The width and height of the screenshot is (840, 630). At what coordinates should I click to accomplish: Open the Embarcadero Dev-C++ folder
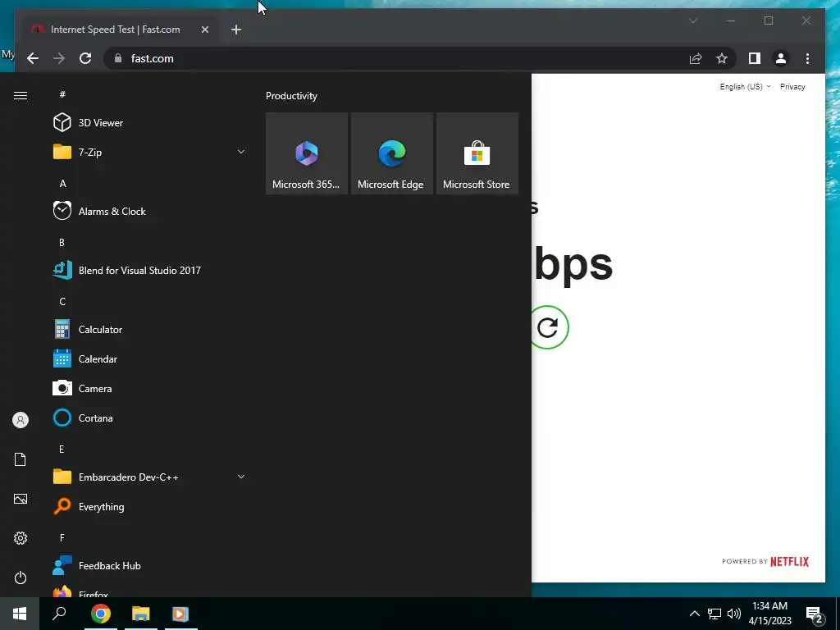click(x=149, y=477)
